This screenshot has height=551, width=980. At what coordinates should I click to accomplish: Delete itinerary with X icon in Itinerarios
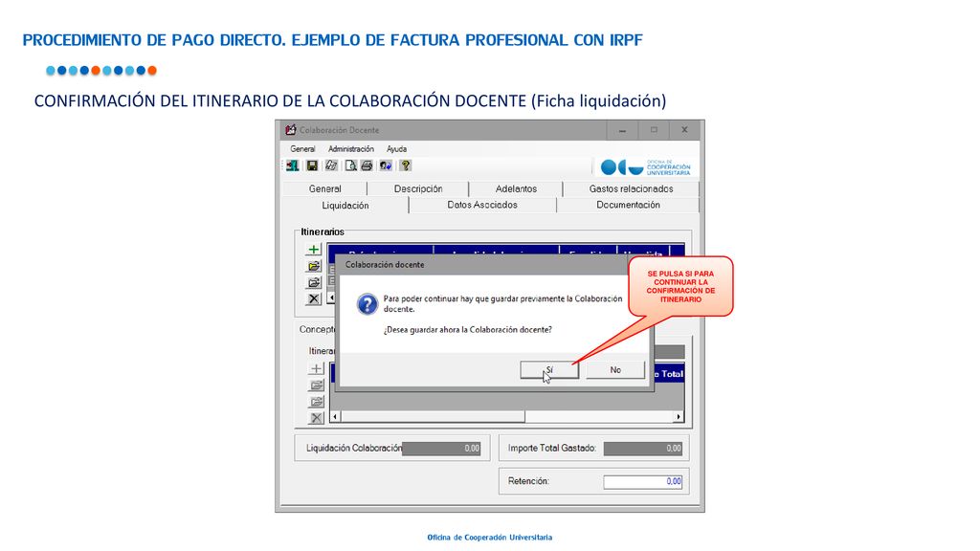[x=314, y=298]
